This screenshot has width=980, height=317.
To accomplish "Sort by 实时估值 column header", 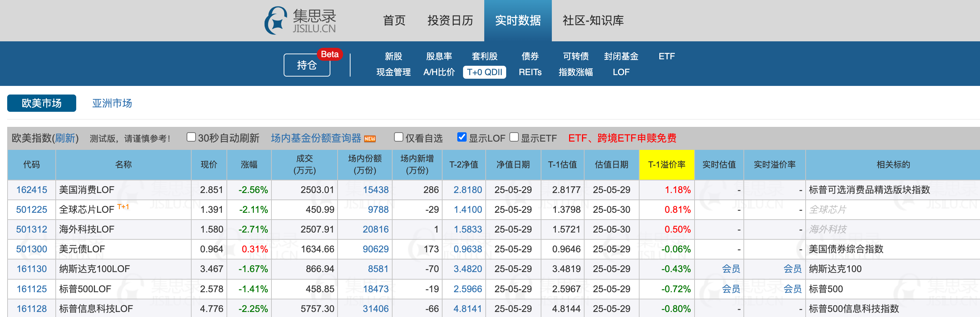I will (x=719, y=164).
